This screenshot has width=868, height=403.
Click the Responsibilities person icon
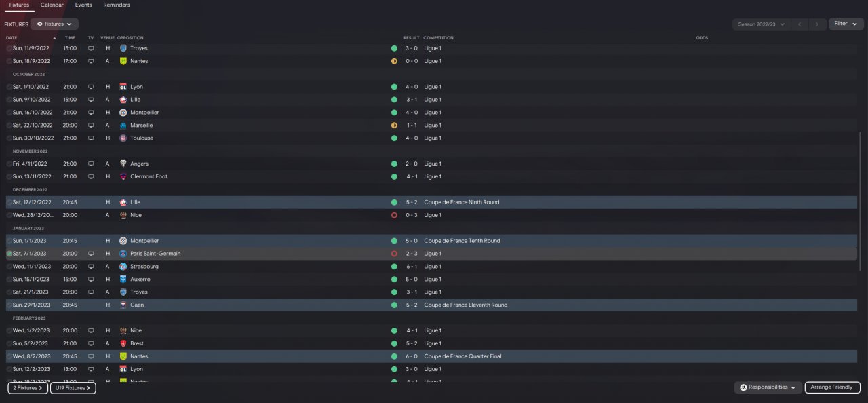tap(743, 387)
